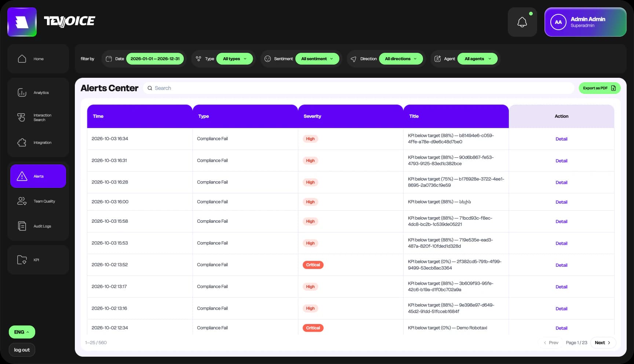Viewport: 634px width, 364px height.
Task: Click the calendar icon beside Date
Action: pyautogui.click(x=109, y=59)
